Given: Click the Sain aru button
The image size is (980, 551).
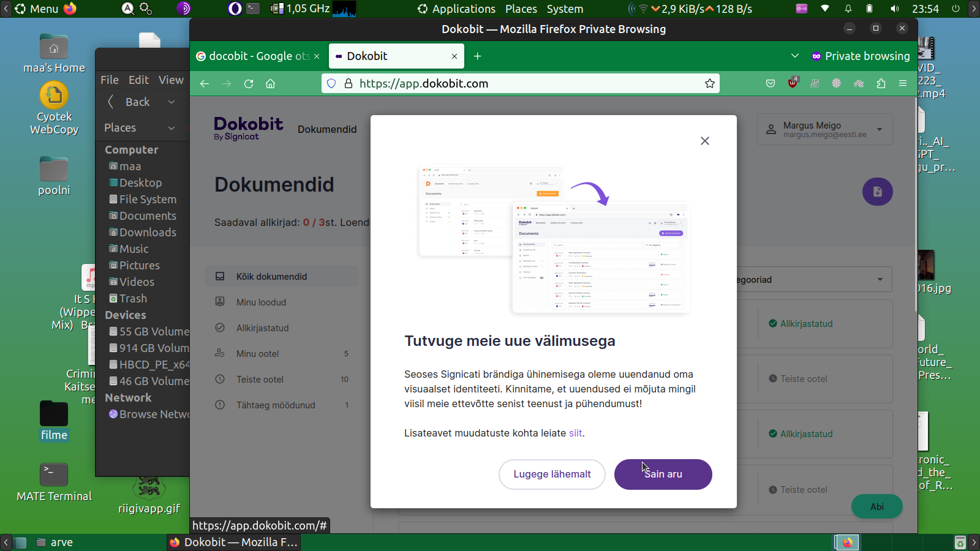Looking at the screenshot, I should 663,474.
